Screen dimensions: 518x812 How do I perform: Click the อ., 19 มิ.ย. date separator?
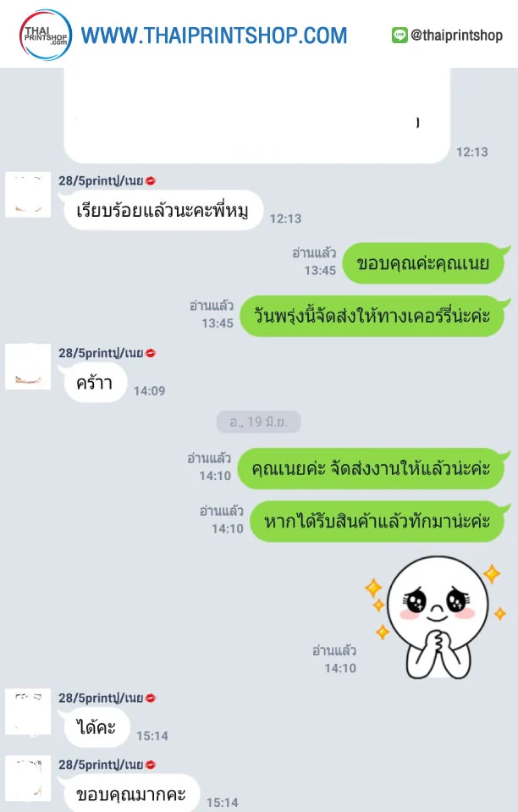click(258, 422)
